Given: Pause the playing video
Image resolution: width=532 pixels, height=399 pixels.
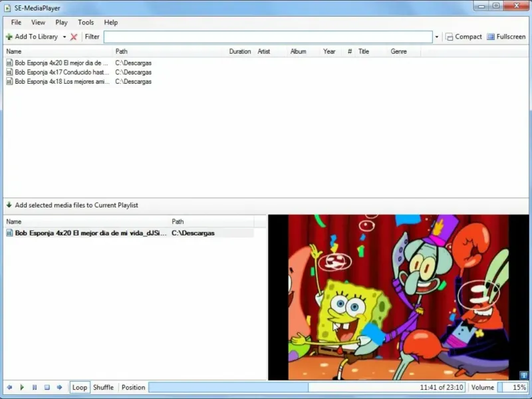Looking at the screenshot, I should (35, 388).
